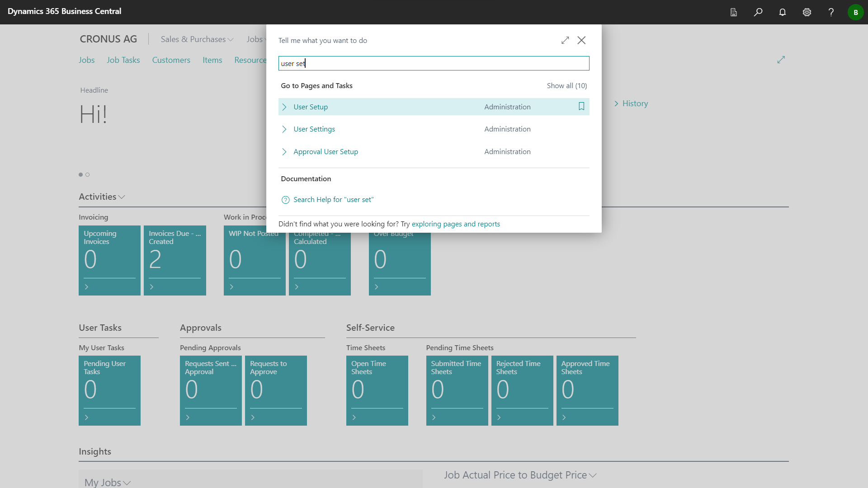The width and height of the screenshot is (868, 488).
Task: Open the Requests to Approve tile
Action: pos(276,390)
